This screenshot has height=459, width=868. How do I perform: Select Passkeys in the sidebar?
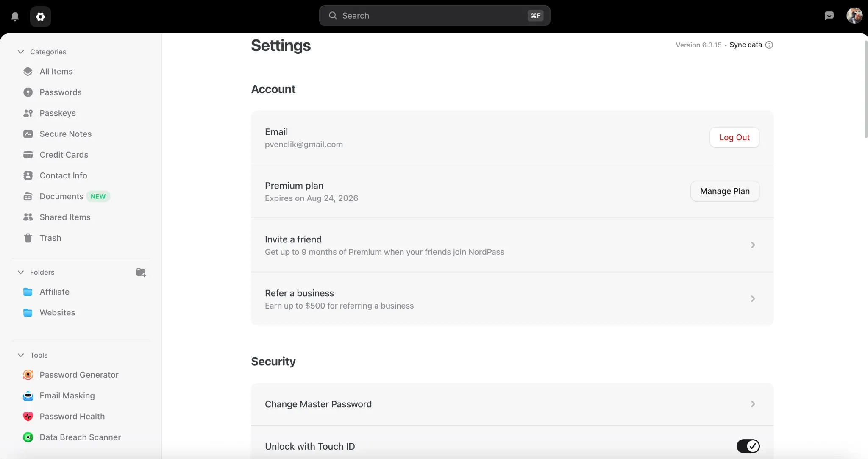[58, 113]
